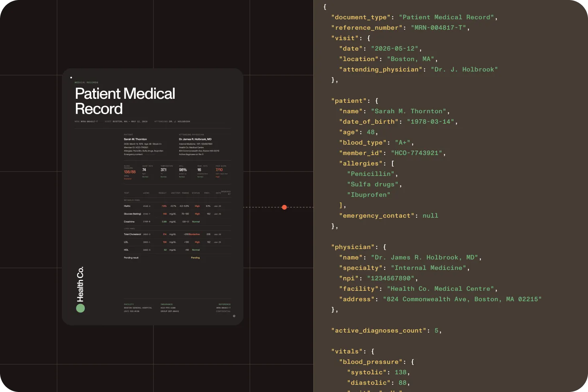Click the Allergies line in the document
This screenshot has width=588, height=392.
pos(143,151)
